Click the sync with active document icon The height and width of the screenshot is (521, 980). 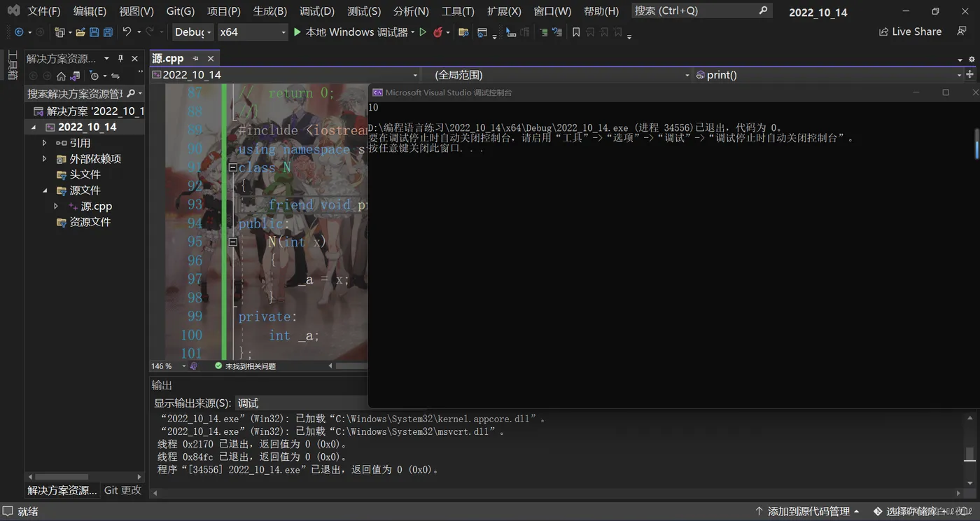tap(115, 76)
